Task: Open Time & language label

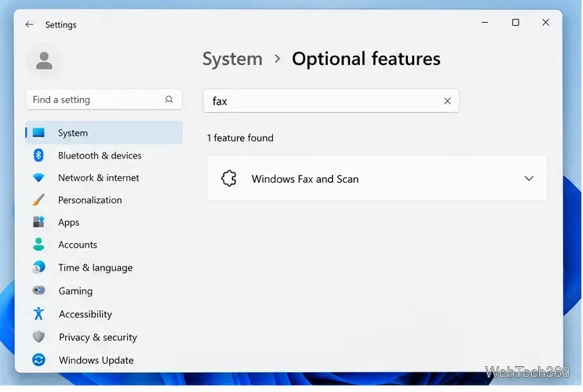Action: pos(96,267)
